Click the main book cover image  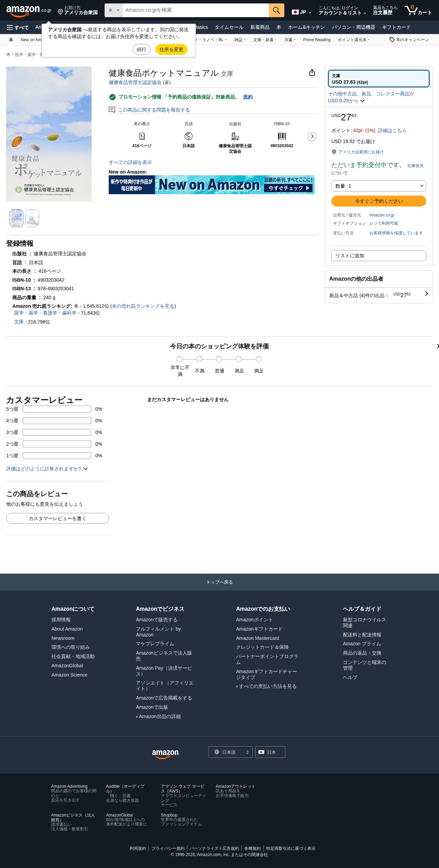click(x=49, y=134)
